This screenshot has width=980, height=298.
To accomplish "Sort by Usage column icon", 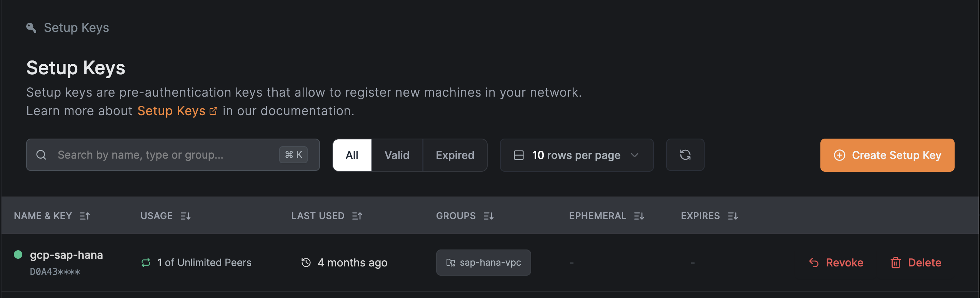I will coord(185,216).
